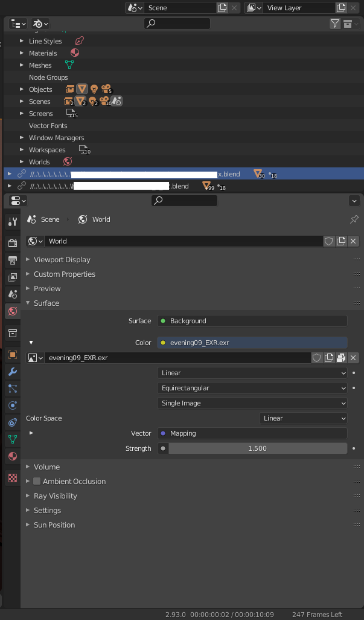Collapse the Surface panel

pos(46,303)
